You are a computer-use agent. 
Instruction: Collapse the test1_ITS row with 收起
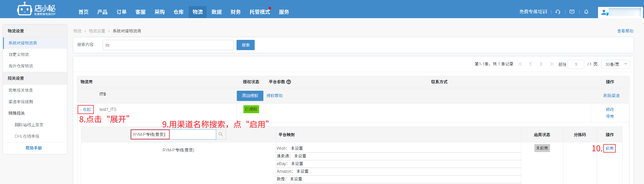pyautogui.click(x=86, y=110)
